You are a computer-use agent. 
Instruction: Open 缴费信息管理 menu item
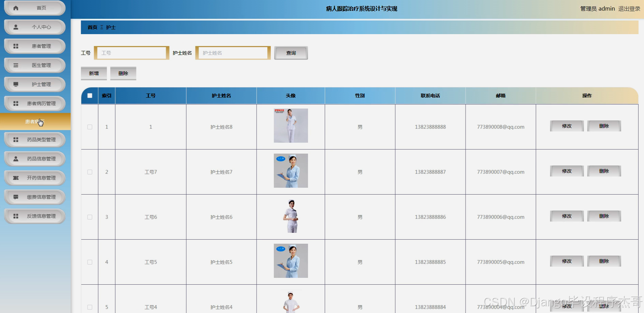pyautogui.click(x=35, y=197)
